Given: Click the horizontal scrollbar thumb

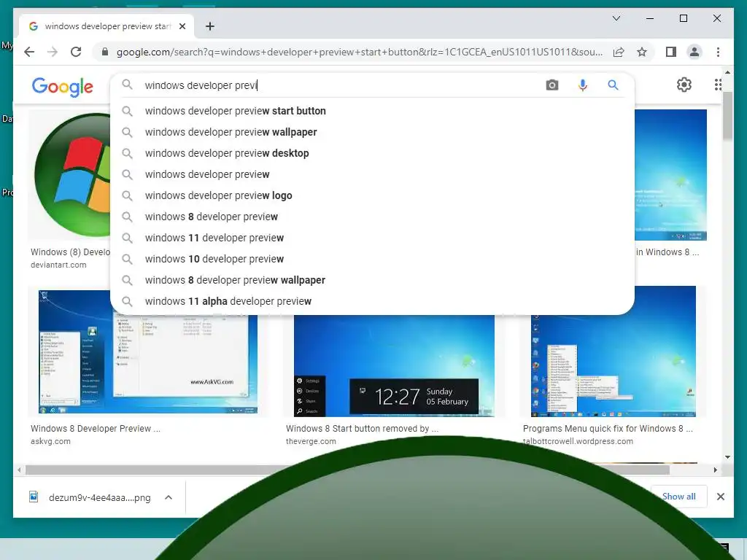Looking at the screenshot, I should tap(347, 470).
